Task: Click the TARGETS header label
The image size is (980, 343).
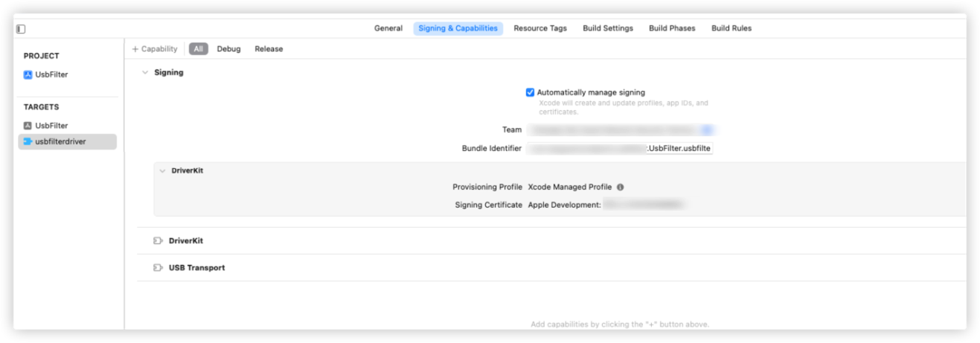Action: coord(41,107)
